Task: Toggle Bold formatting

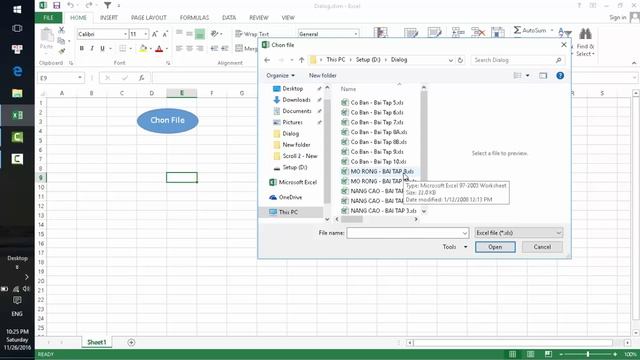Action: point(82,49)
